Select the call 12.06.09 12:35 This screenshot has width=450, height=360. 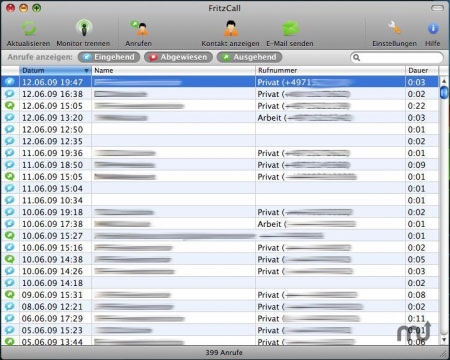[x=220, y=141]
